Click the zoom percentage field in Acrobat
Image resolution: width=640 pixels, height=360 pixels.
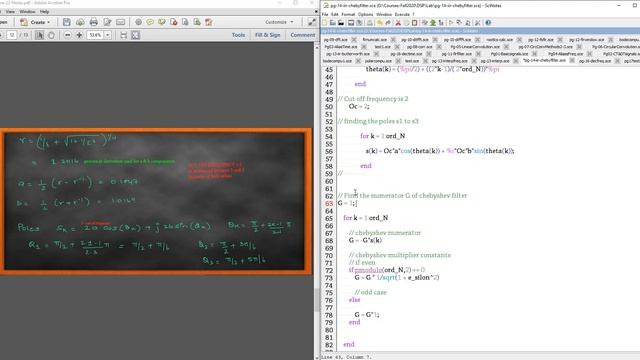click(x=96, y=35)
